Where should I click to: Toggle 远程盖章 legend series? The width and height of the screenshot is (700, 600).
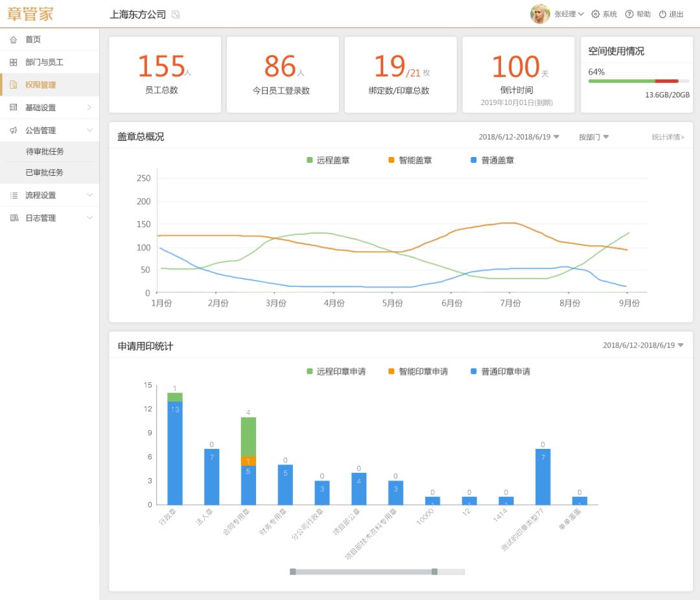click(328, 160)
